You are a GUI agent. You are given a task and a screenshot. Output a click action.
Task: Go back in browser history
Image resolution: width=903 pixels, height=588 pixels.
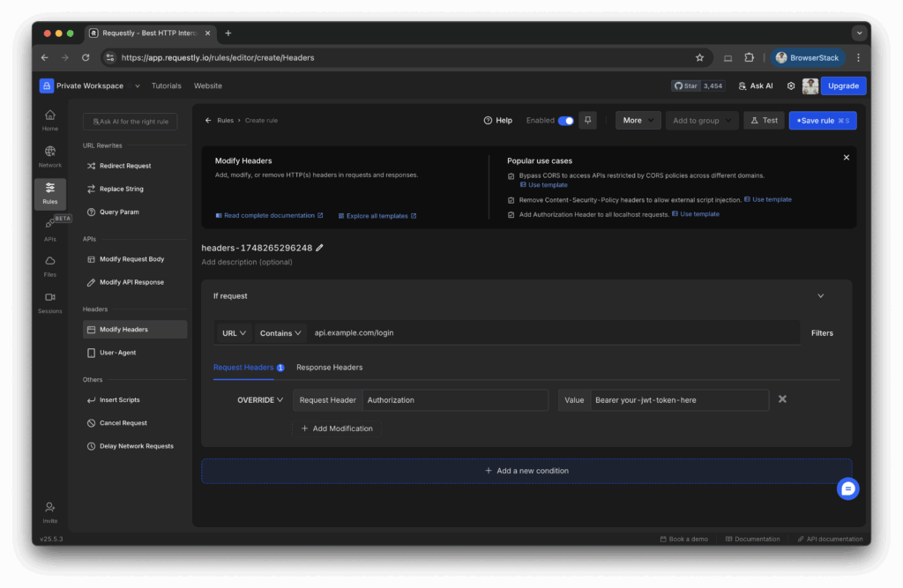click(x=44, y=57)
